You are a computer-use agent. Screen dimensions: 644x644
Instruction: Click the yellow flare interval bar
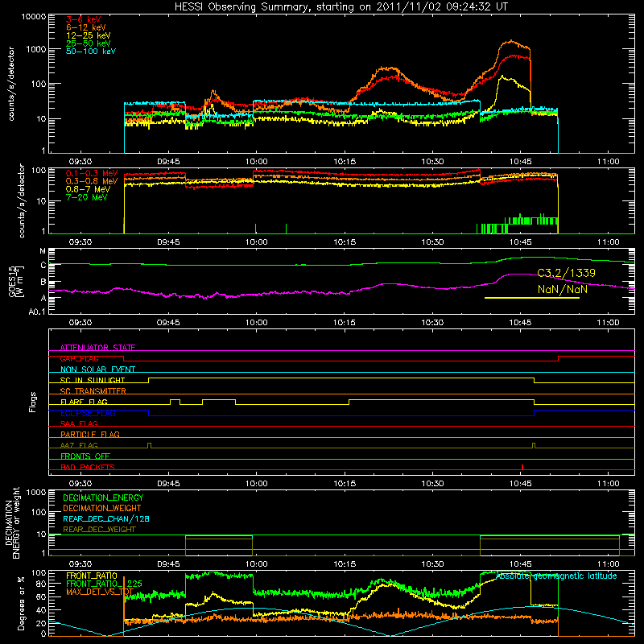click(x=532, y=298)
